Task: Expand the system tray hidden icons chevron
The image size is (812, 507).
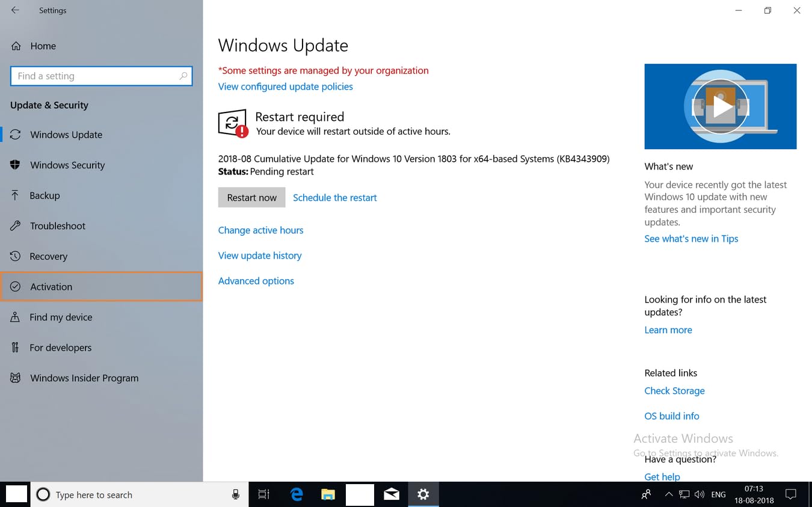Action: [668, 494]
